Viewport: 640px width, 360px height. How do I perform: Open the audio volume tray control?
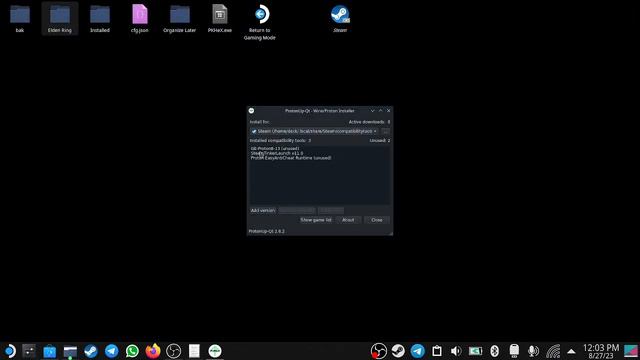click(456, 351)
